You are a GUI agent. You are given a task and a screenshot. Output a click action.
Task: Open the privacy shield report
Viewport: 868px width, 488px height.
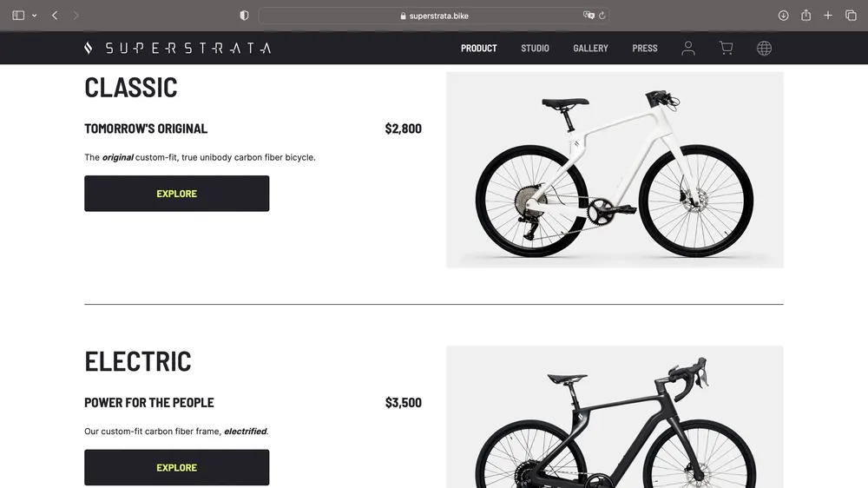click(x=244, y=16)
